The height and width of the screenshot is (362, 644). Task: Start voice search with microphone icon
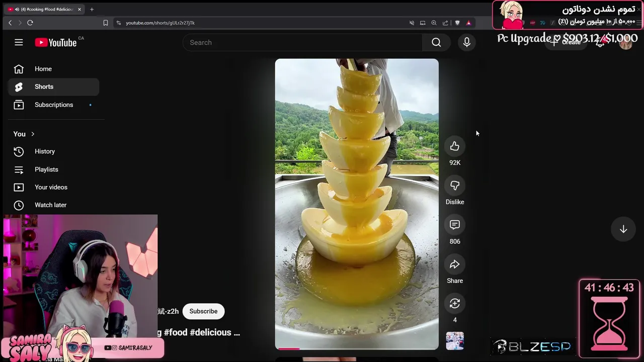467,42
